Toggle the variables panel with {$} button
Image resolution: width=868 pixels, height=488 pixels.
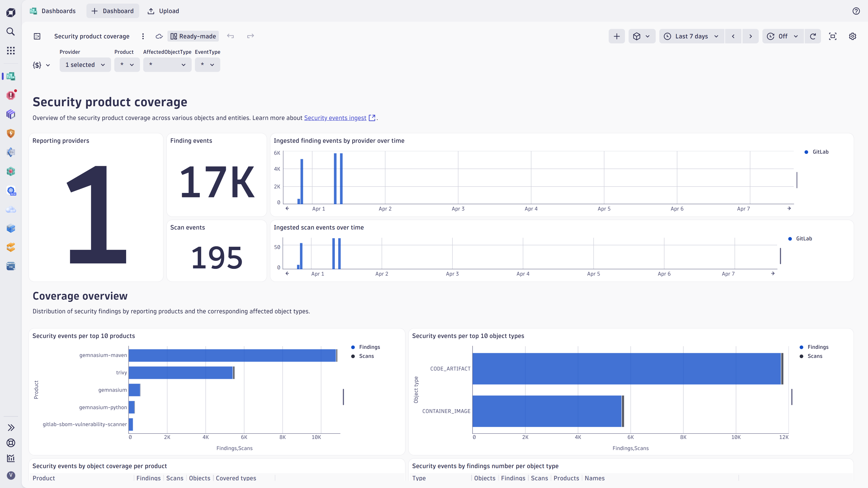pyautogui.click(x=41, y=65)
